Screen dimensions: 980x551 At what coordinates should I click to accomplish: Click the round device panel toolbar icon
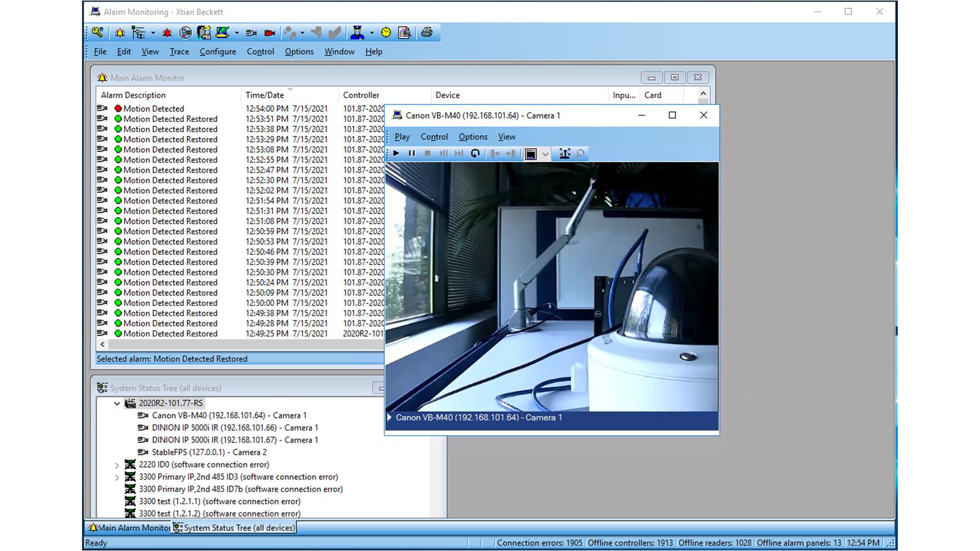pos(185,33)
